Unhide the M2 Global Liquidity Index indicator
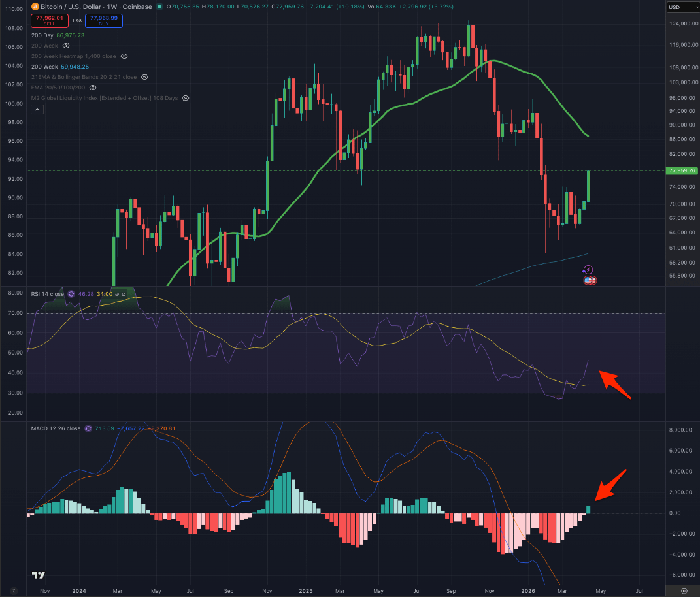The height and width of the screenshot is (597, 700). coord(186,98)
